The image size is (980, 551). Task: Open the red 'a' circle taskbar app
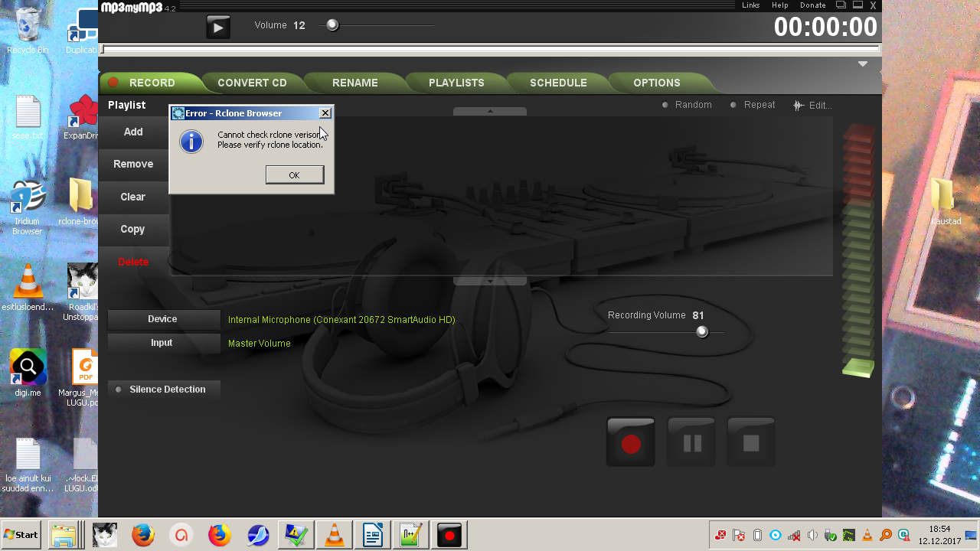(181, 535)
